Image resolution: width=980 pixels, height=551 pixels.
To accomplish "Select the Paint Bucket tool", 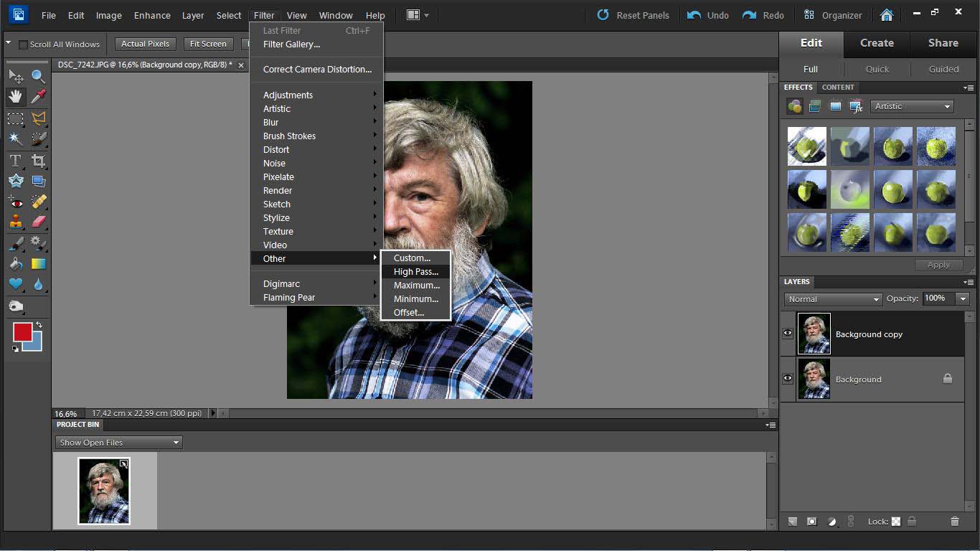I will click(x=15, y=264).
